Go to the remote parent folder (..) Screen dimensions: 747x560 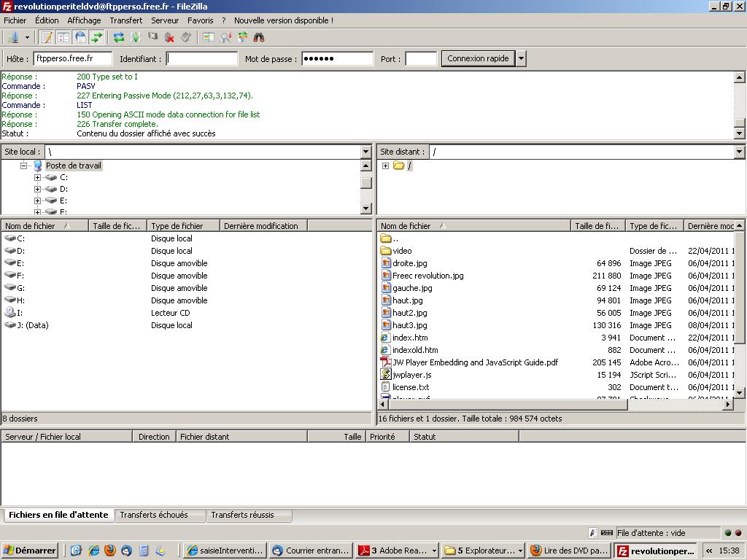[390, 238]
